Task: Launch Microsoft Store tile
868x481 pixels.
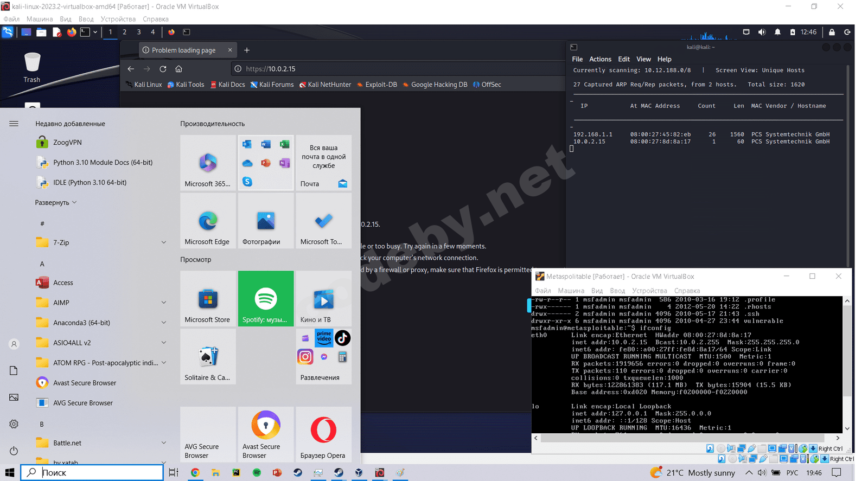Action: [208, 299]
